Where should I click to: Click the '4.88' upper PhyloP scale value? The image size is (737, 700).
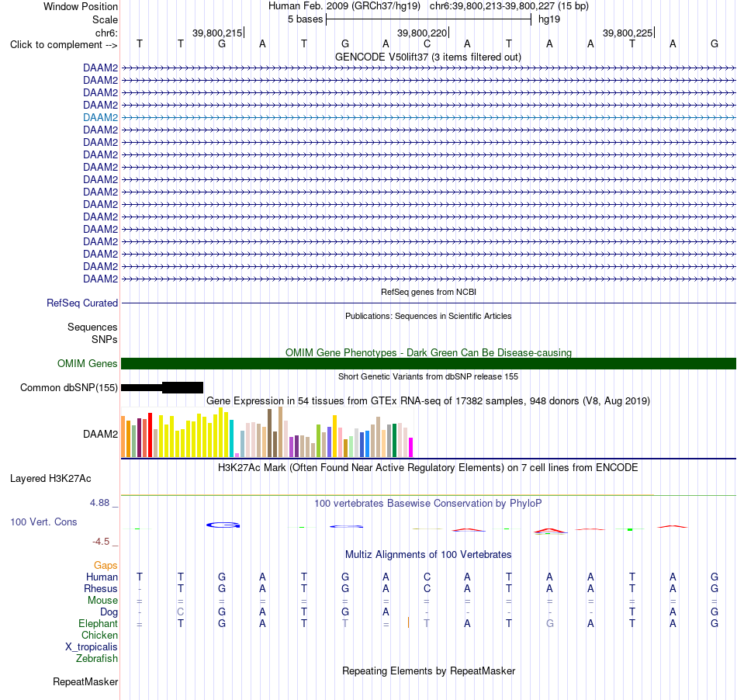[99, 503]
